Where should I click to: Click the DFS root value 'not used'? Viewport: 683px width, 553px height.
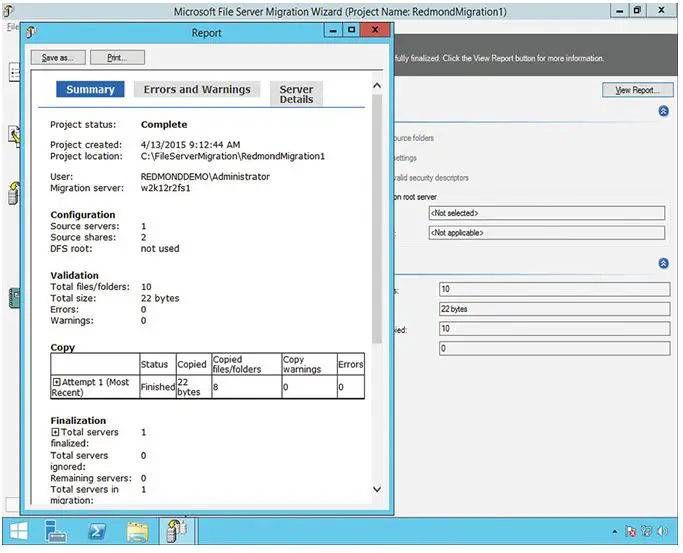(160, 248)
